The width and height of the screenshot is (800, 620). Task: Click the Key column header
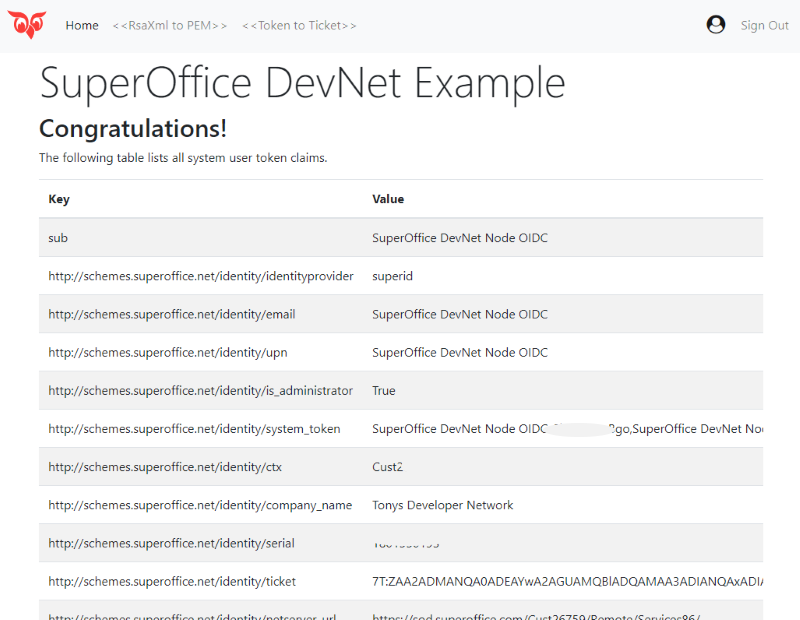pyautogui.click(x=59, y=199)
